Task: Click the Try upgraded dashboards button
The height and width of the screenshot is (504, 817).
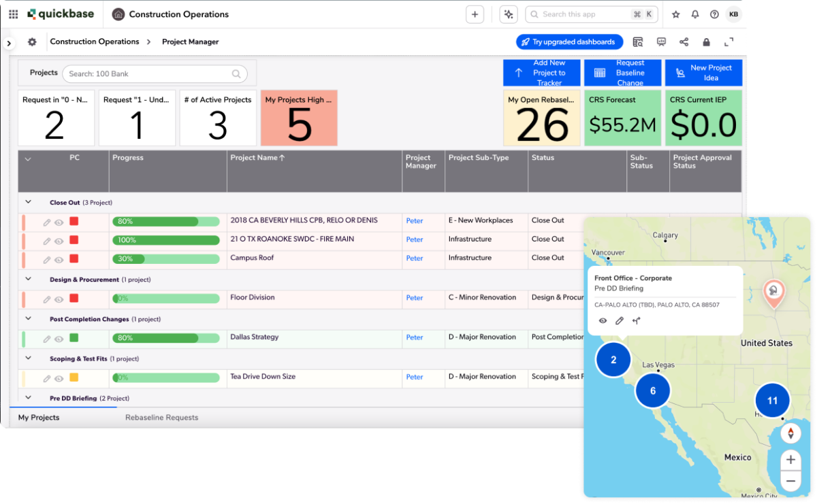Action: [x=569, y=41]
